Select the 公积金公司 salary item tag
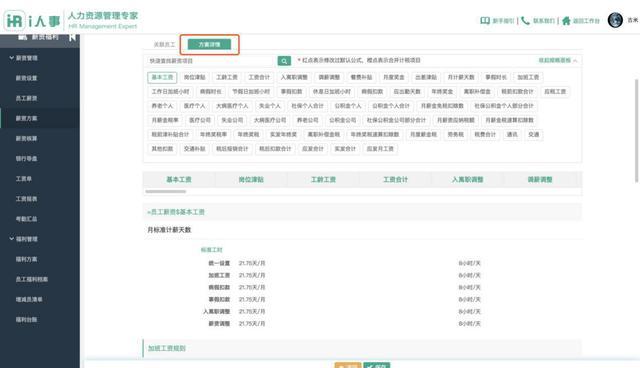Image resolution: width=640 pixels, height=368 pixels. click(343, 120)
